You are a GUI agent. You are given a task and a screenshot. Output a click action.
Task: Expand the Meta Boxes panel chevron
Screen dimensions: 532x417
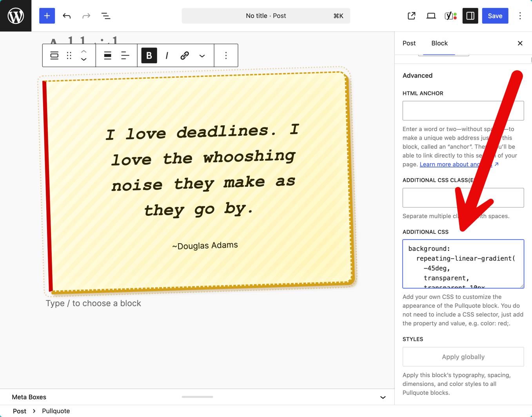tap(383, 397)
